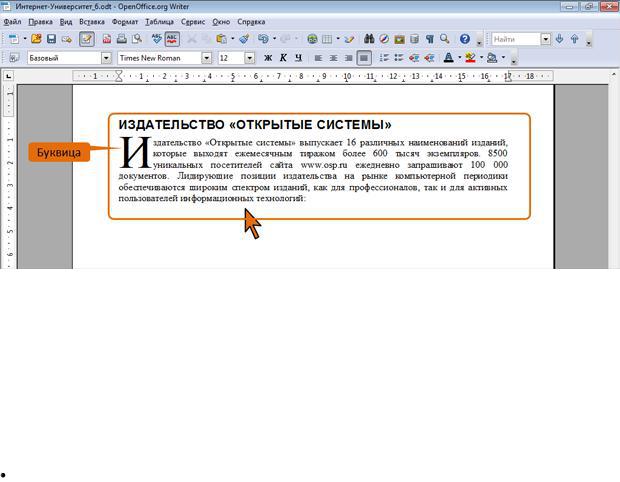Screen dimensions: 620x482
Task: Open the Сервис menu
Action: point(193,22)
